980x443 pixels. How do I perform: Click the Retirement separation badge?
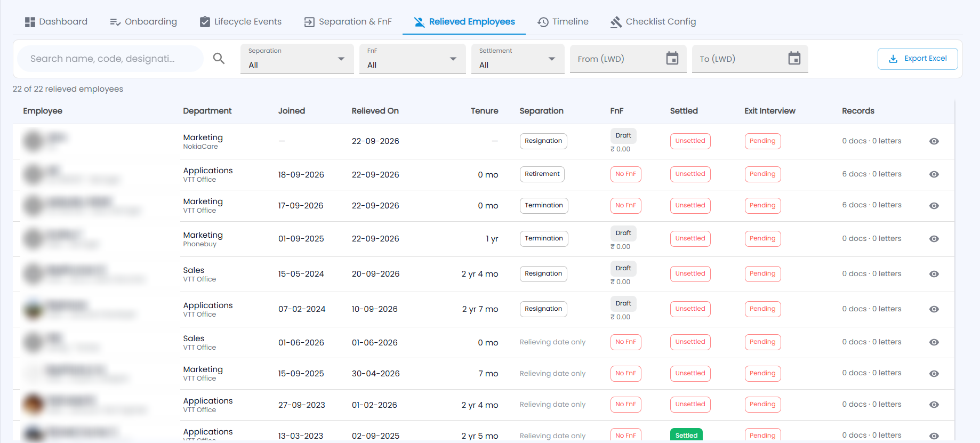pyautogui.click(x=542, y=174)
